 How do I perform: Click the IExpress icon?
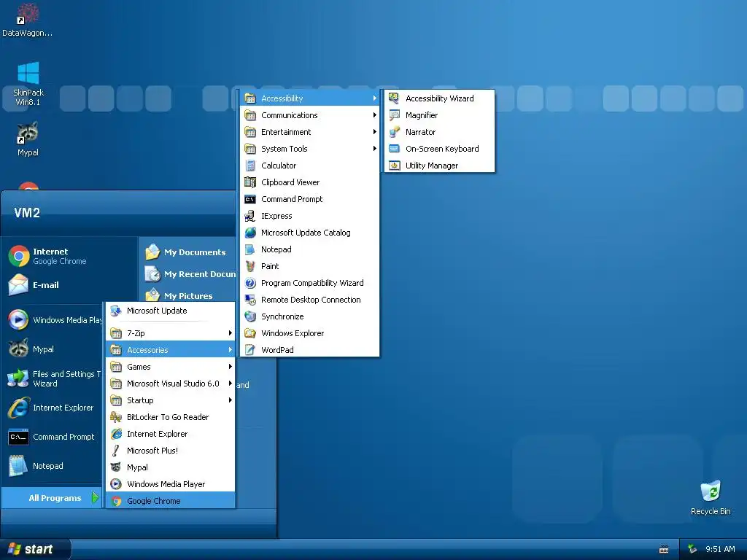(250, 216)
